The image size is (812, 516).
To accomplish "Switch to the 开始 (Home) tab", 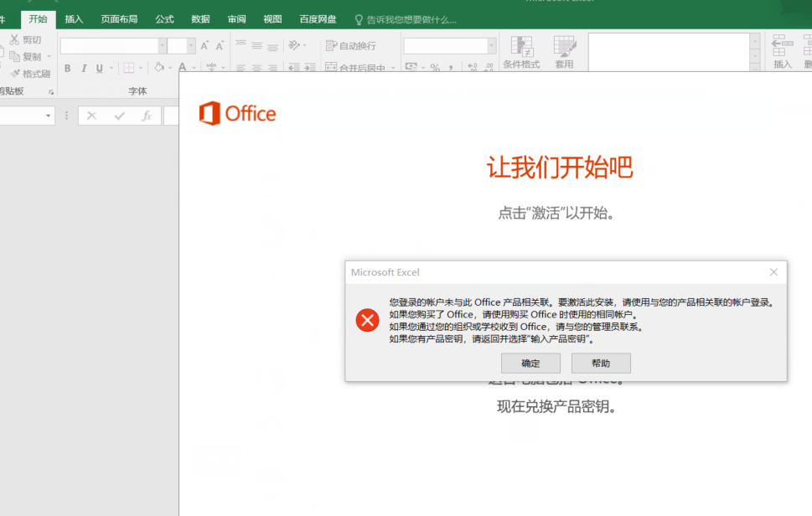I will click(x=38, y=19).
